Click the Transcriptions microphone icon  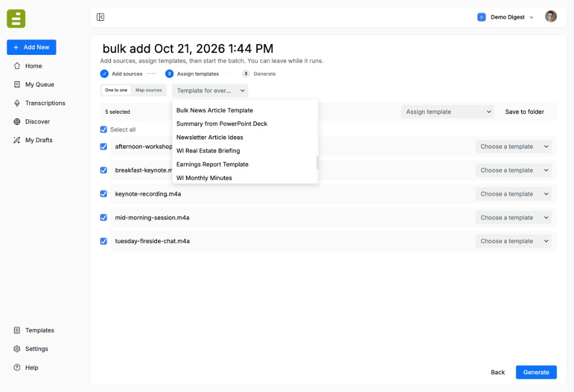17,103
